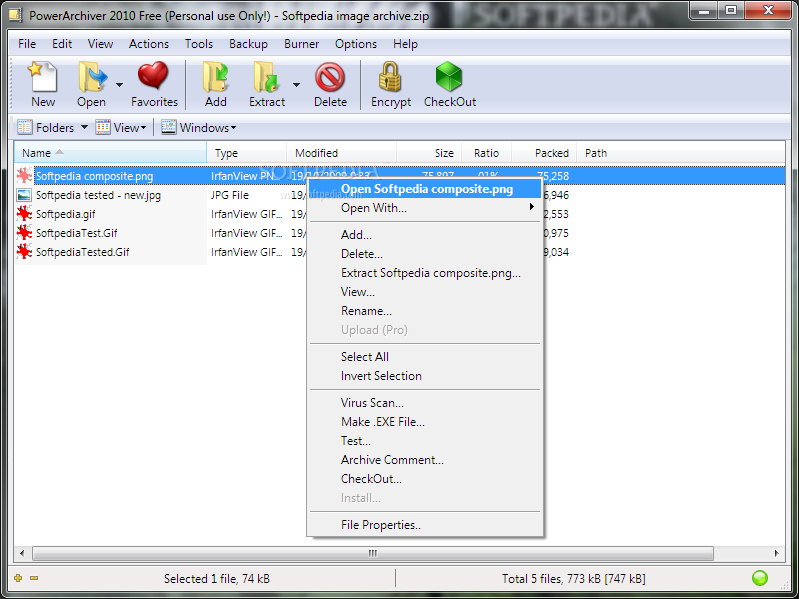Click the icon next to SoftpediaTest.Gif

(24, 233)
